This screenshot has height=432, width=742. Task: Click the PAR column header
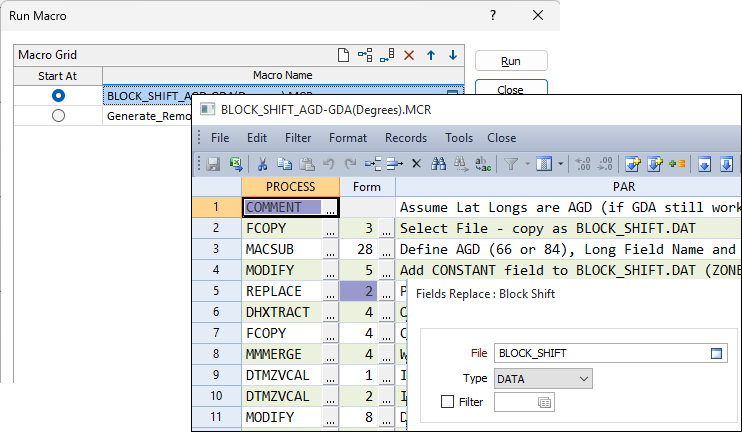[x=568, y=187]
